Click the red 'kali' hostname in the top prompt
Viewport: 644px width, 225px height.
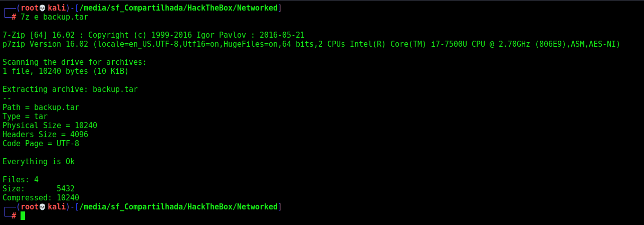[57, 8]
